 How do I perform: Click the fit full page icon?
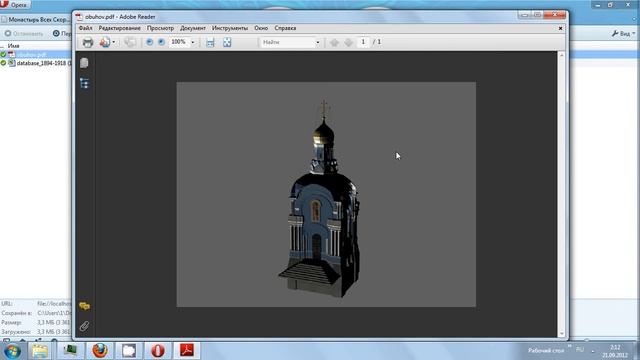[x=227, y=42]
